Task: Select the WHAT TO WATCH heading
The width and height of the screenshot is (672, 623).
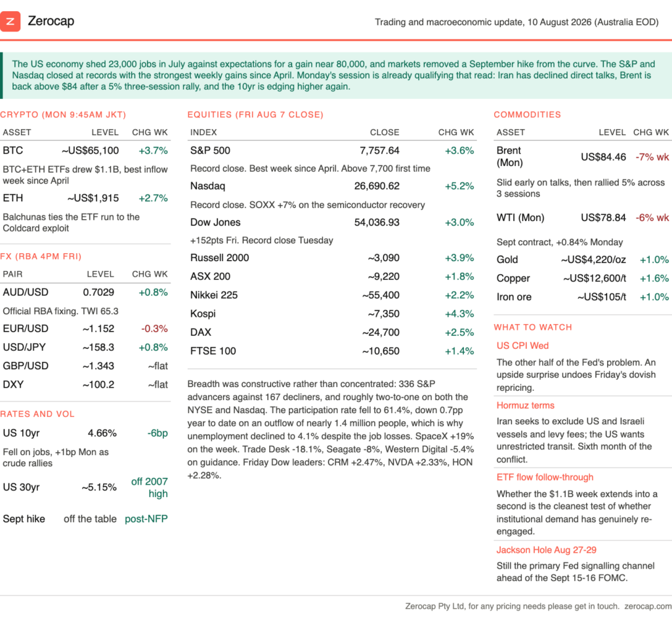Action: tap(533, 327)
